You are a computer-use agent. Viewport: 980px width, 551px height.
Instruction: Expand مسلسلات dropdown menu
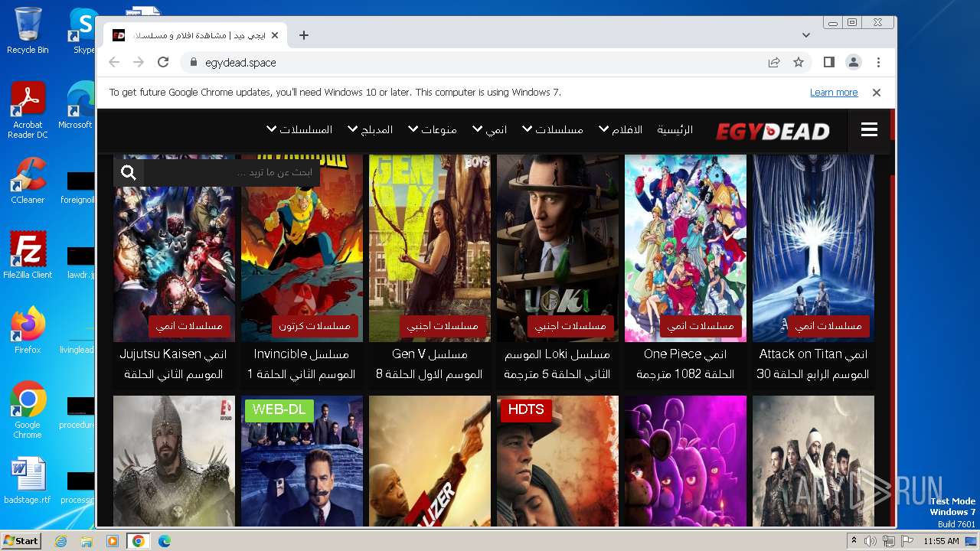coord(553,130)
